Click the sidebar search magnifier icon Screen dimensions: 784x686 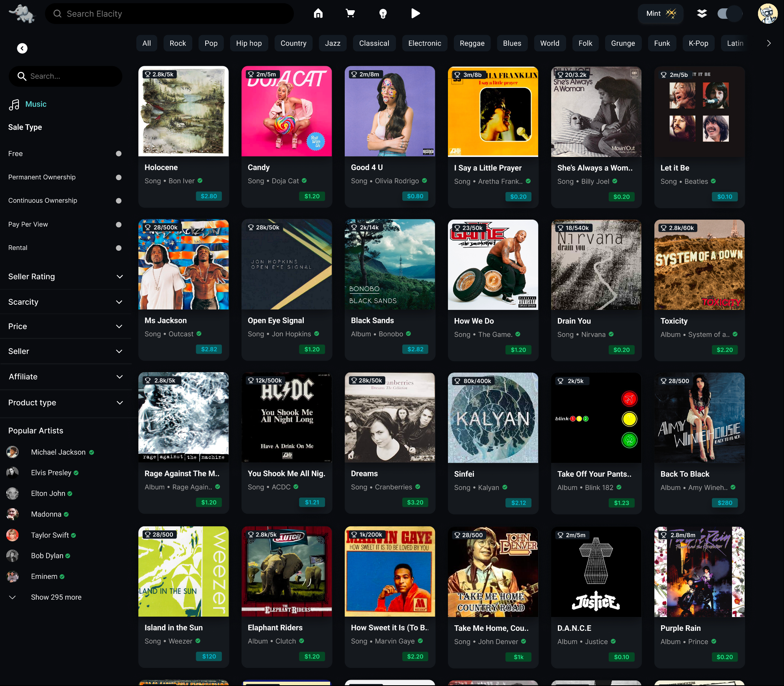pos(22,76)
